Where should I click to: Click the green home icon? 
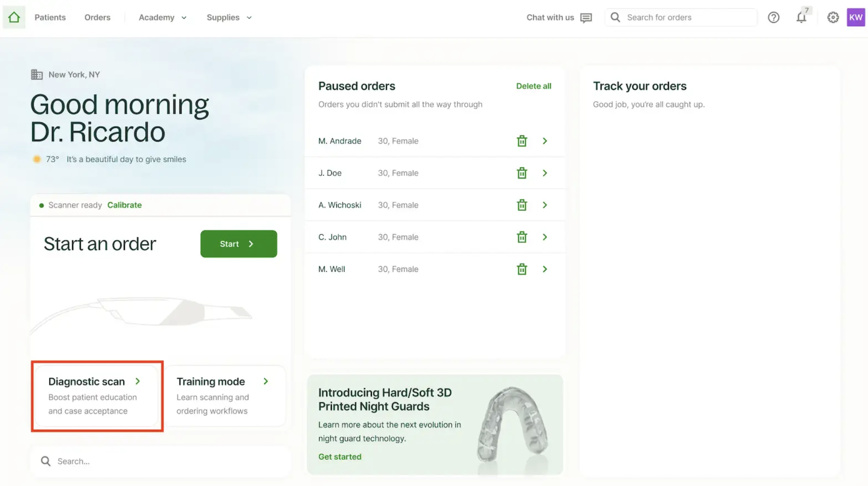[x=14, y=17]
